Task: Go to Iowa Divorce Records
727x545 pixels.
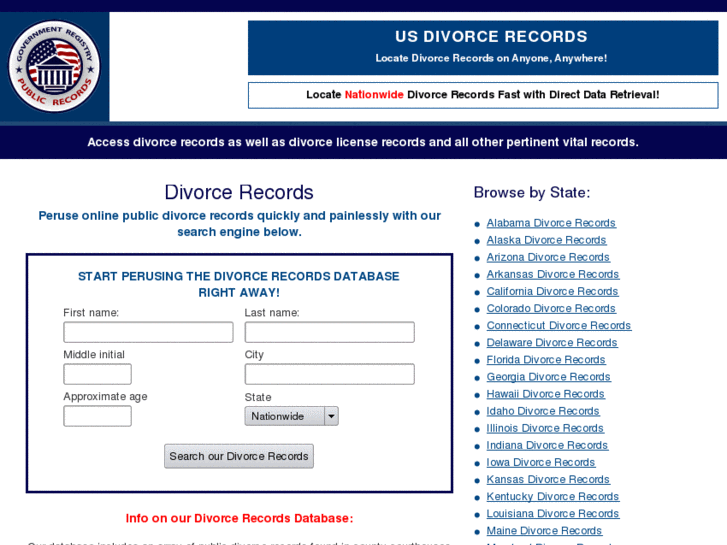Action: coord(541,462)
